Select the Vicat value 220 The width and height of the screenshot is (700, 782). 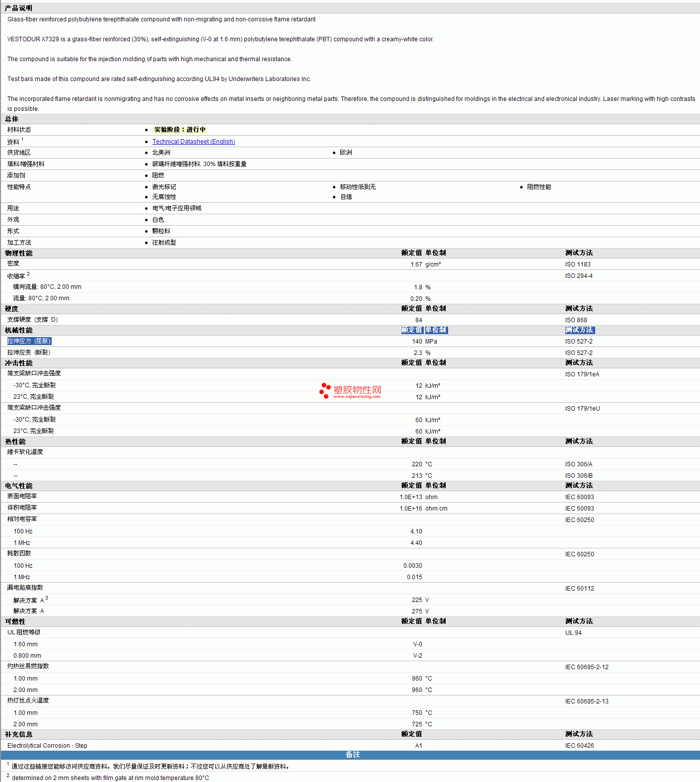(x=417, y=464)
